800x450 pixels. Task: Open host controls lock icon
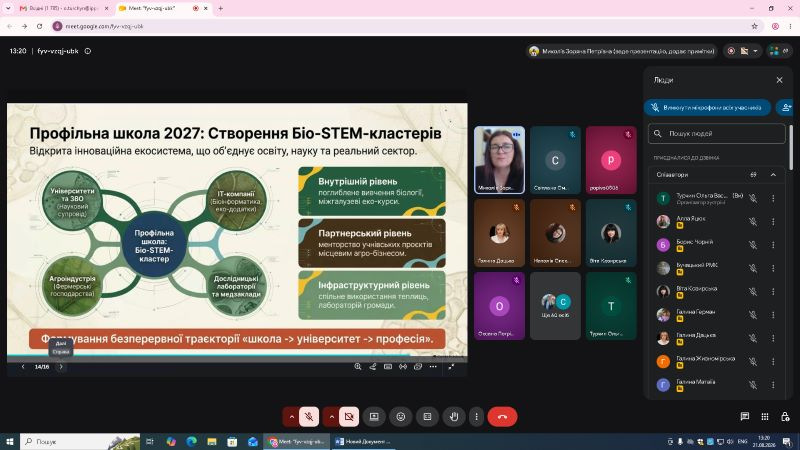coord(785,416)
